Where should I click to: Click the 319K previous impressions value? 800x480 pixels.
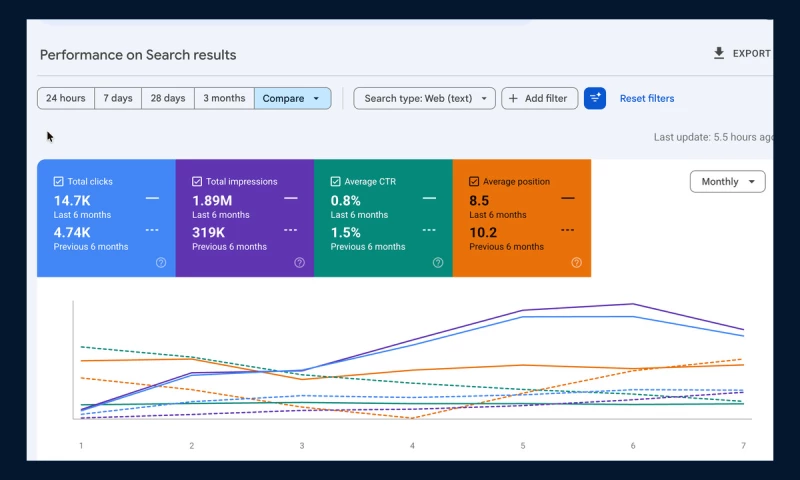tap(208, 233)
